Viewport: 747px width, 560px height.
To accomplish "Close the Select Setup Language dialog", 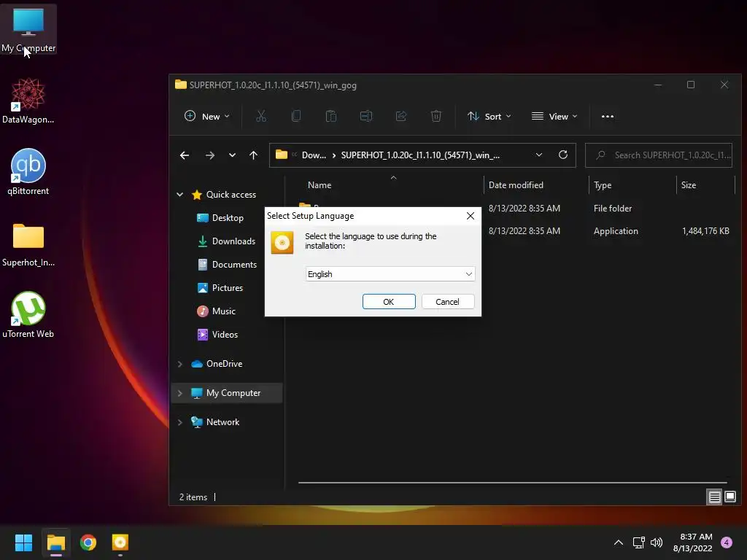I will click(x=471, y=216).
